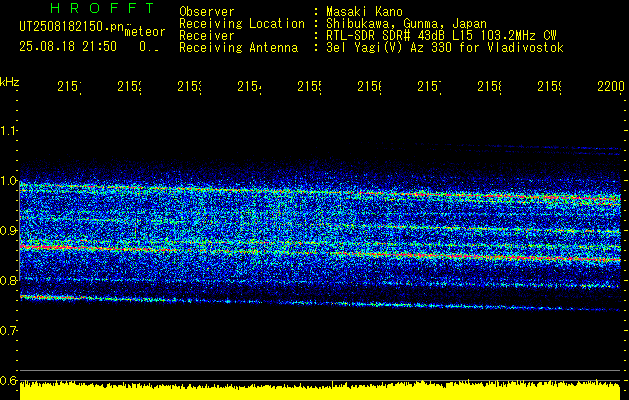Viewport: 629px width, 400px height.
Task: Click the observer name Masaki Kano
Action: coord(364,12)
